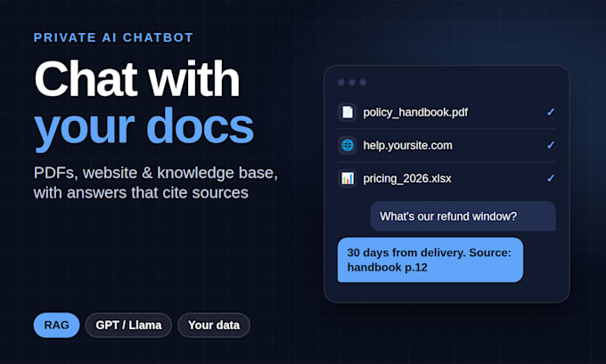The width and height of the screenshot is (606, 364).
Task: Click the checkmark on the pricing_2026.xlsx row
Action: [x=551, y=178]
